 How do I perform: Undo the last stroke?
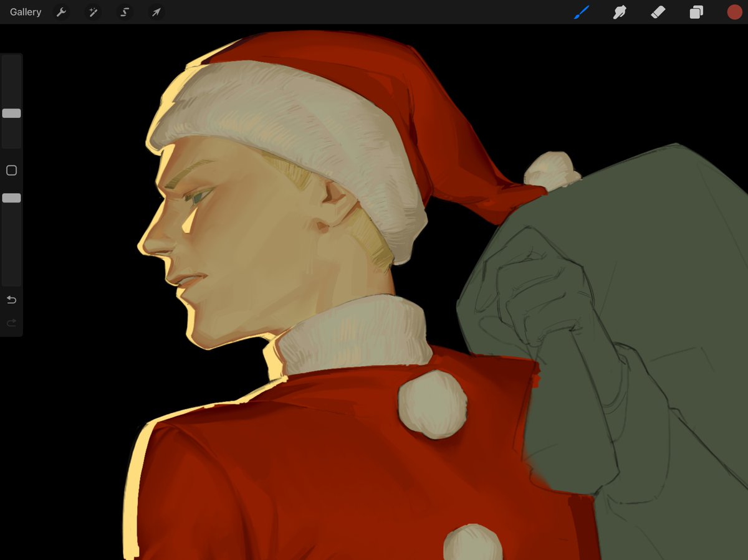tap(11, 300)
